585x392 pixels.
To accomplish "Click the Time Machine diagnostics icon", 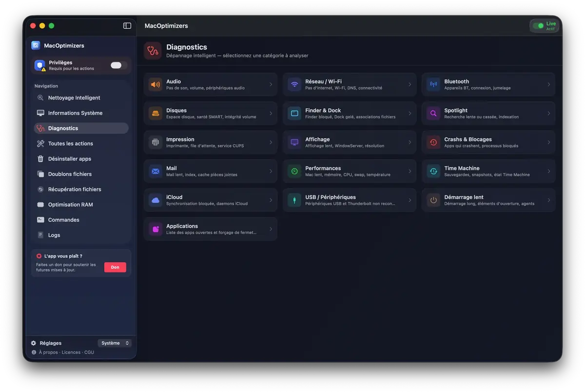I will (433, 171).
